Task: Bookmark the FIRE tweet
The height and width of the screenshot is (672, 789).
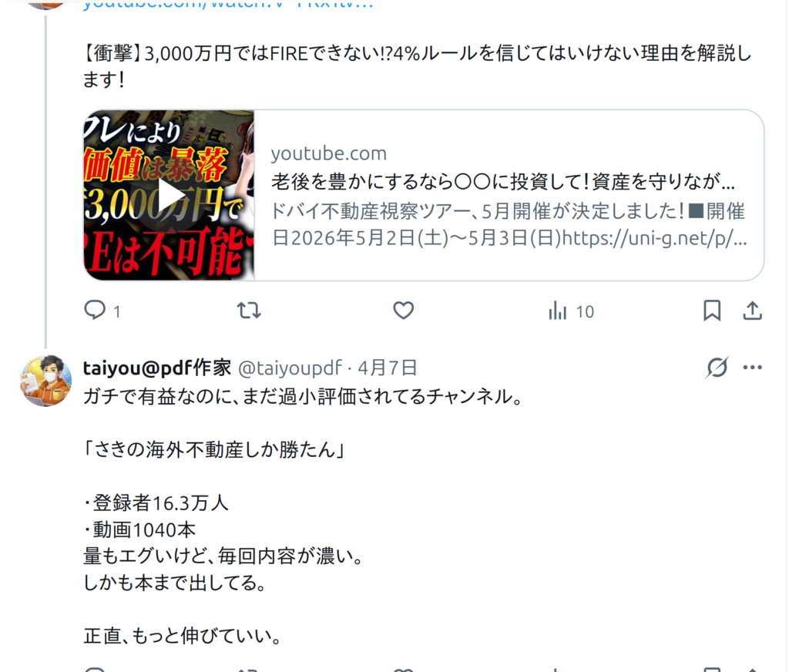Action: [x=712, y=311]
